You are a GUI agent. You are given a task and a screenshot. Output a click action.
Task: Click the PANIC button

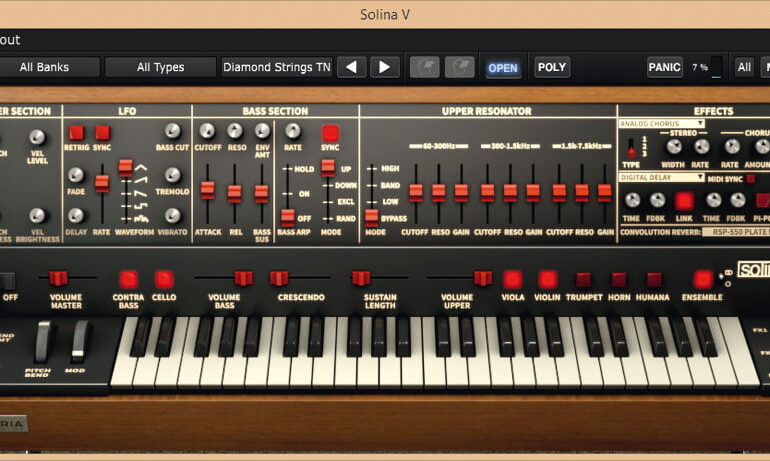[x=664, y=67]
